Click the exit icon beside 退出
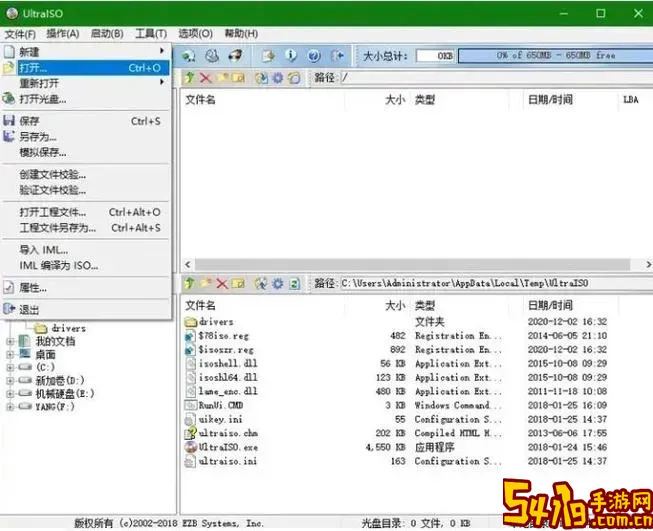Image resolution: width=653 pixels, height=531 pixels. (x=9, y=309)
